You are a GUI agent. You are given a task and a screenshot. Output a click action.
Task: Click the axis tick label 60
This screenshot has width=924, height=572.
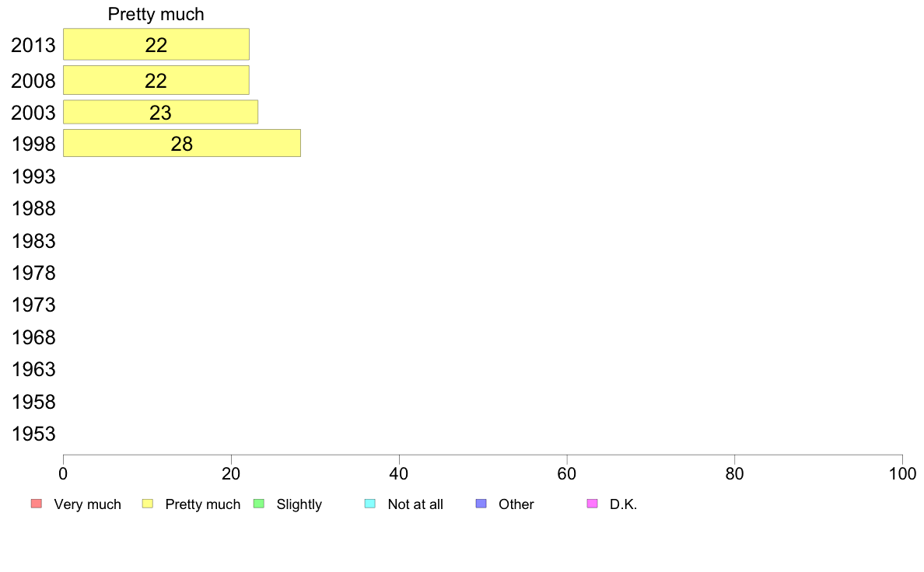[566, 474]
